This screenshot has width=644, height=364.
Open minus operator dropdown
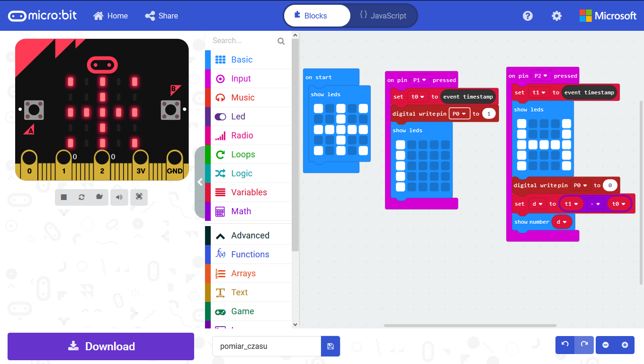click(595, 204)
